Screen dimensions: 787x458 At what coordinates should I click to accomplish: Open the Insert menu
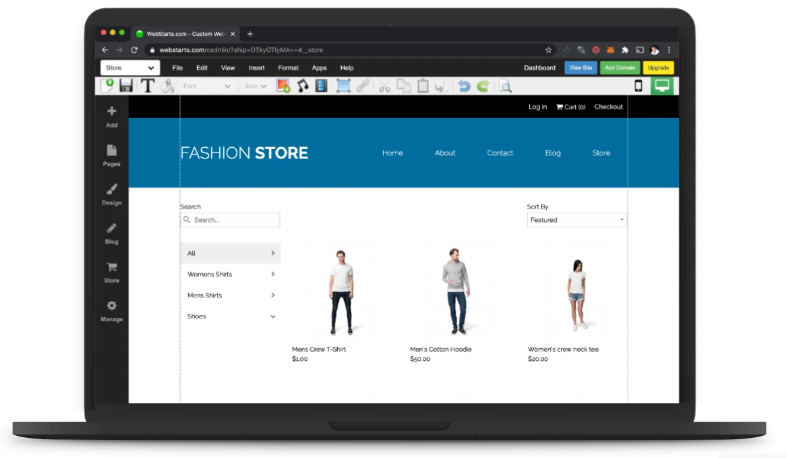(256, 68)
